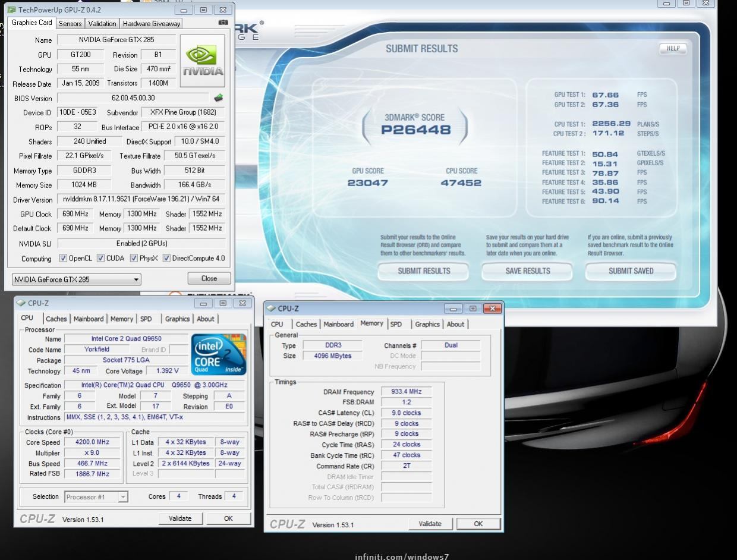Click OK in left CPU-Z window
The image size is (737, 560).
click(x=228, y=518)
